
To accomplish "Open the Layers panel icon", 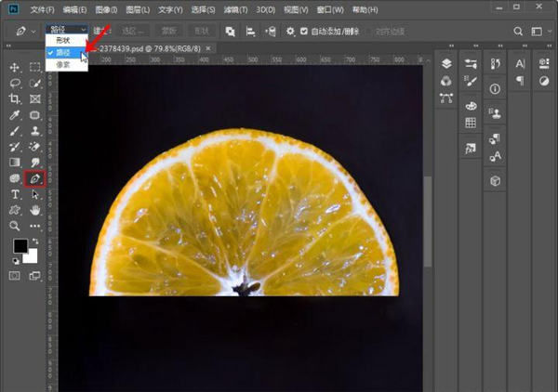I will coord(446,63).
